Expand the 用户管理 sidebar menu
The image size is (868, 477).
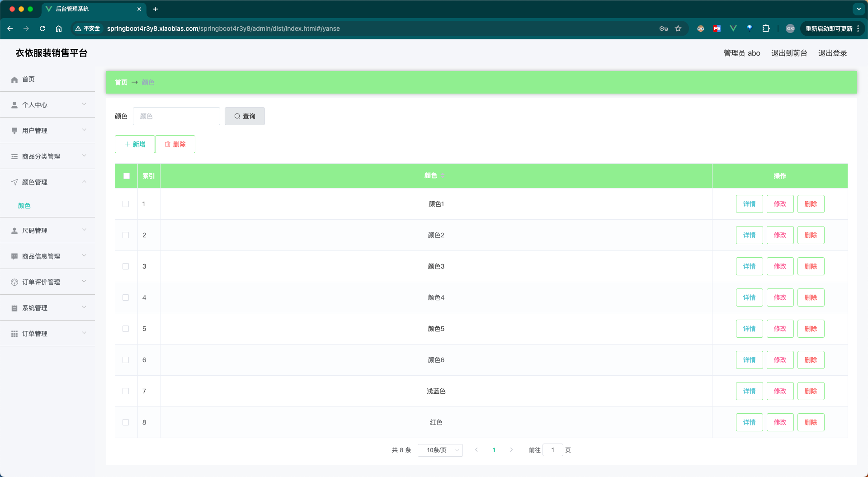[x=47, y=131]
